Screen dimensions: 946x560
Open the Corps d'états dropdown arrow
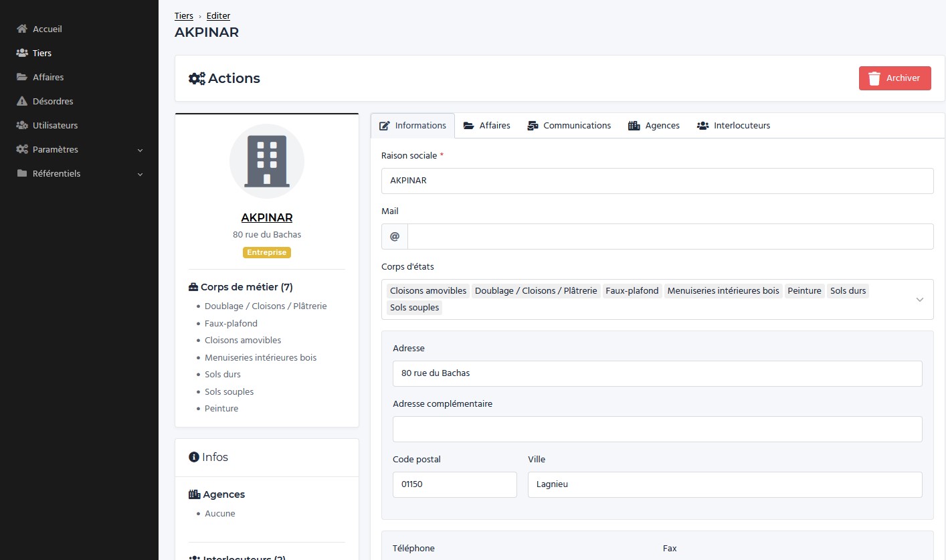(x=920, y=300)
